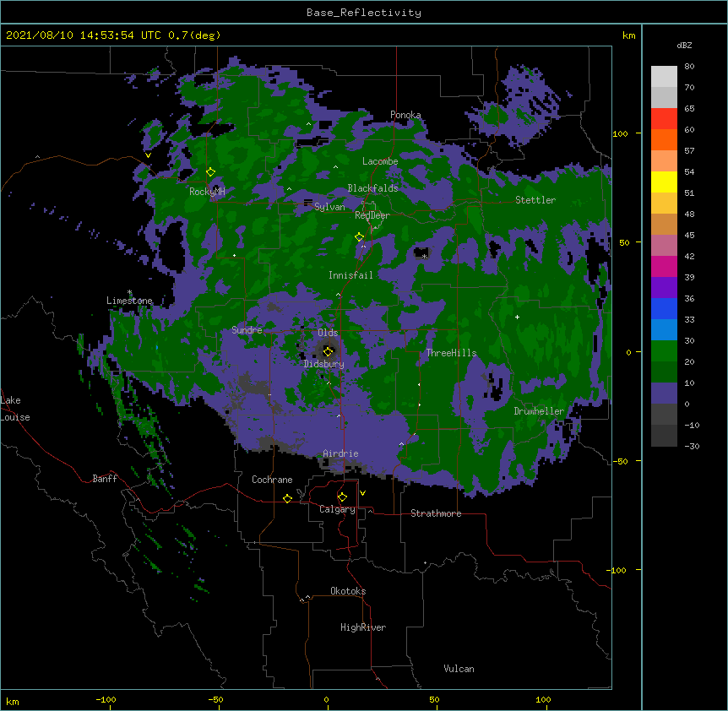Screen dimensions: 728x711
Task: Select the white plus marker east of ThreeHills
Action: (x=517, y=317)
